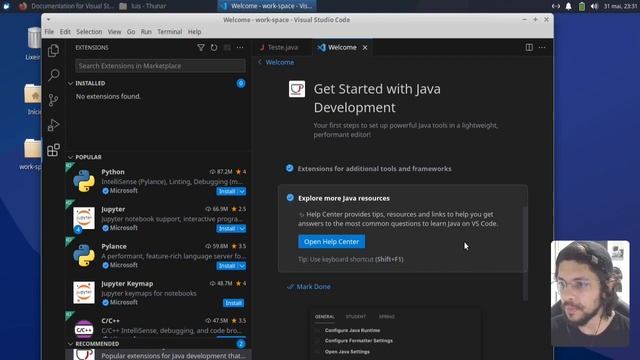
Task: Open notifications bell in system tray
Action: click(568, 6)
